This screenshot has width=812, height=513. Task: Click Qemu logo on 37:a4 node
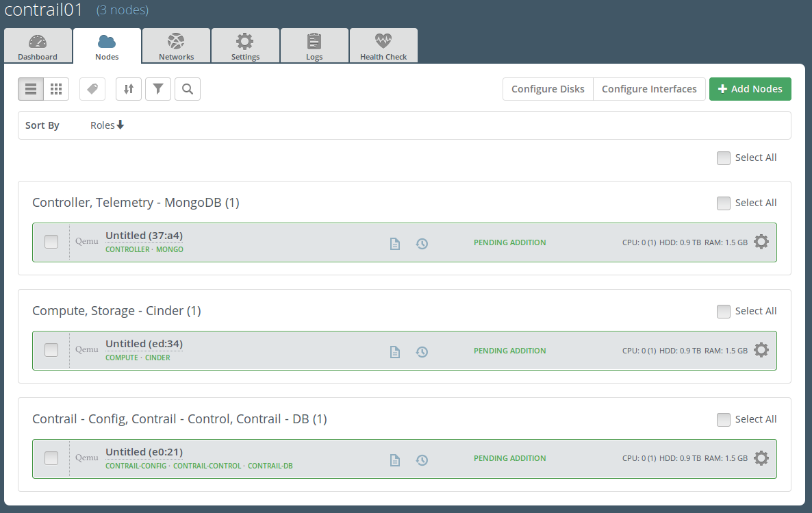86,241
